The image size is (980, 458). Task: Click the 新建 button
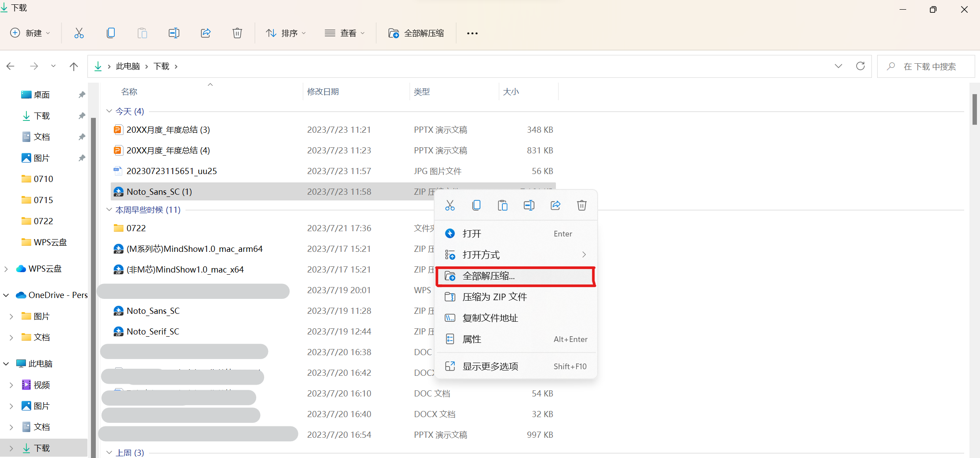pyautogui.click(x=30, y=33)
